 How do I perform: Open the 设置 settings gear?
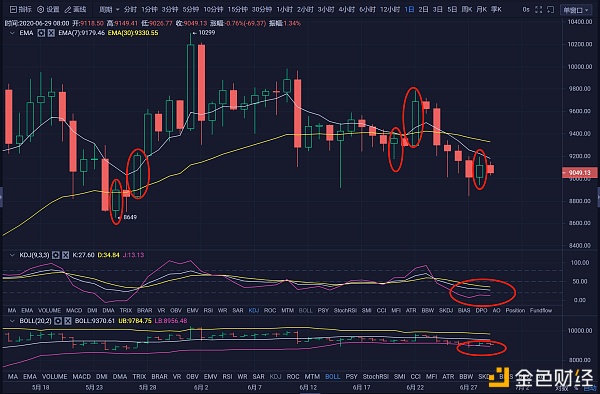[x=48, y=9]
